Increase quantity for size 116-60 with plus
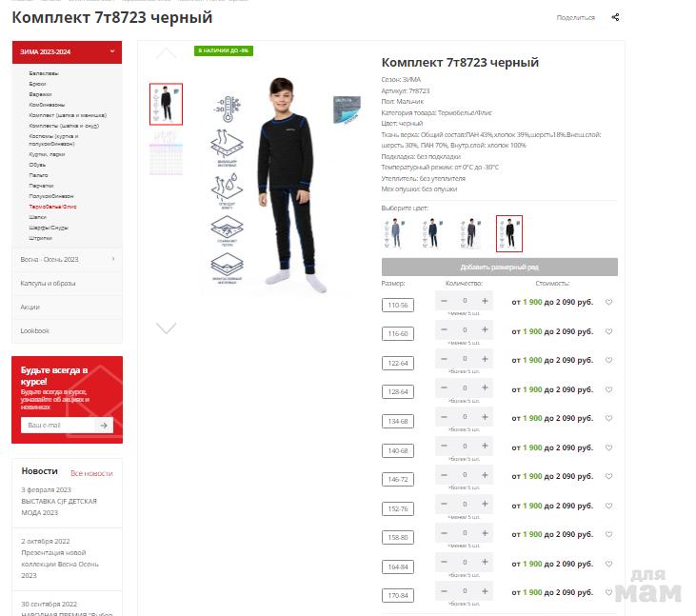 485,329
